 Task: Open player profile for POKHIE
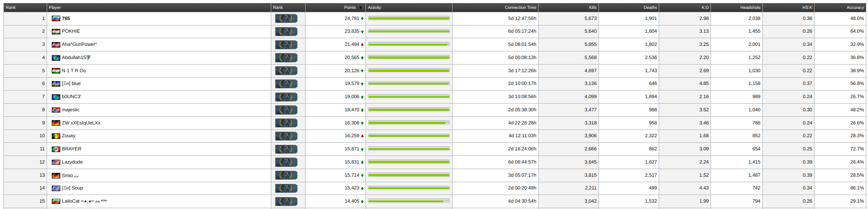pyautogui.click(x=71, y=31)
